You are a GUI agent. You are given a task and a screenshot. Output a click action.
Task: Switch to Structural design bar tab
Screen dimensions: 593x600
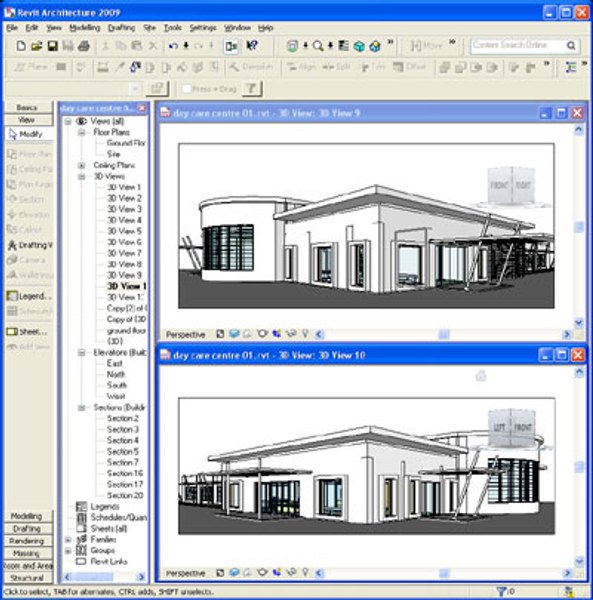coord(28,578)
